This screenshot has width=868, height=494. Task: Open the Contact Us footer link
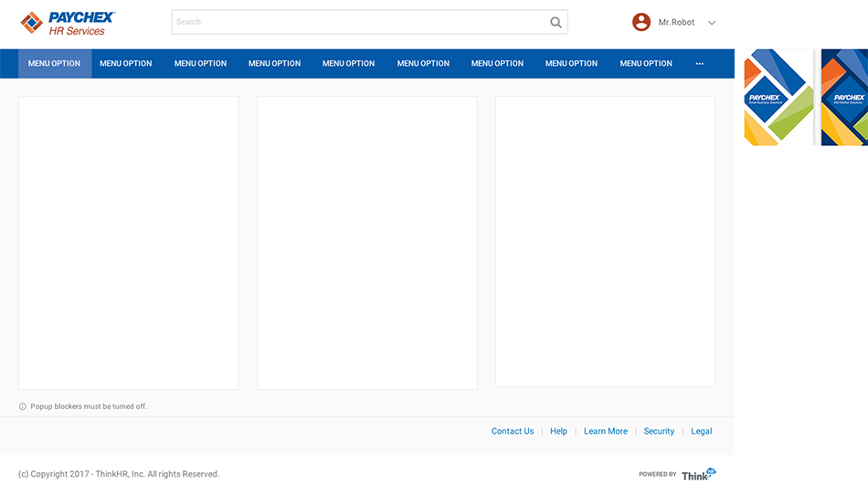coord(513,431)
